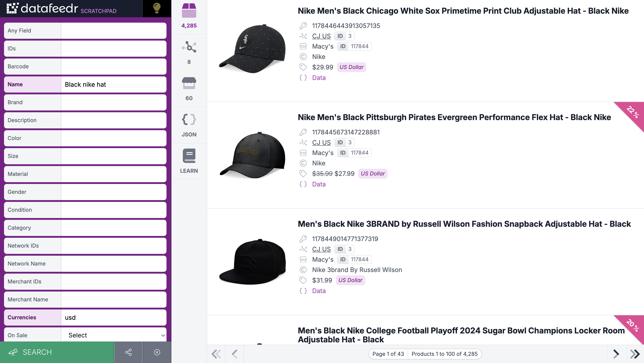Click the SEARCH button
Viewport: 644px width, 363px height.
[x=57, y=352]
